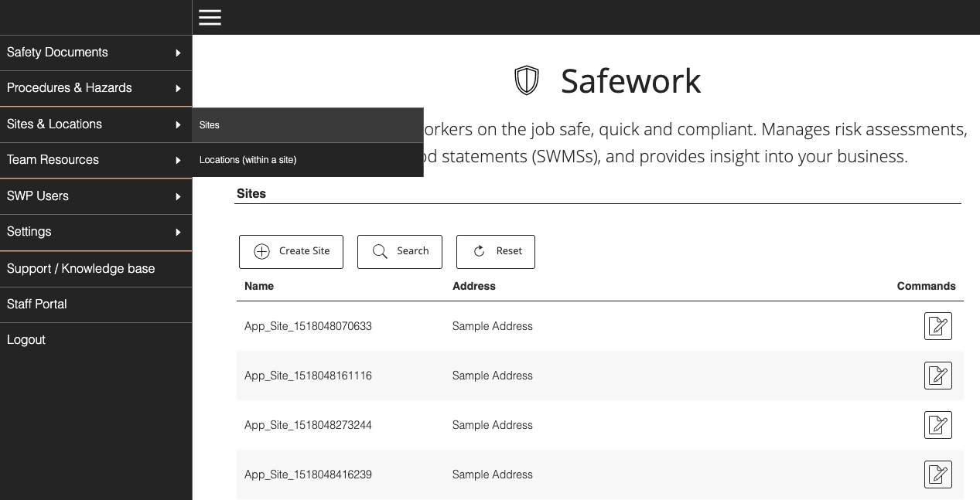Click the Safework shield logo
This screenshot has height=500, width=980.
click(x=527, y=80)
